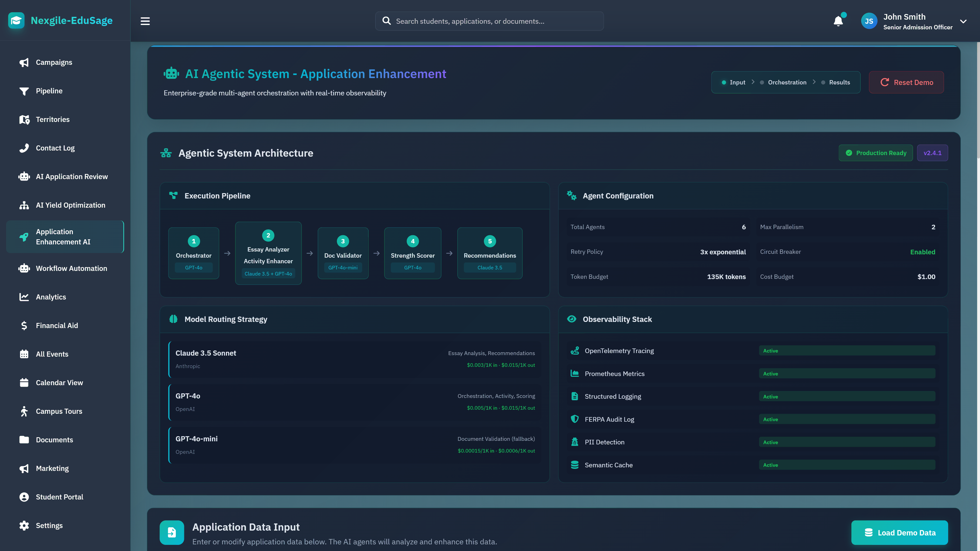Open the notifications bell

pos(838,21)
